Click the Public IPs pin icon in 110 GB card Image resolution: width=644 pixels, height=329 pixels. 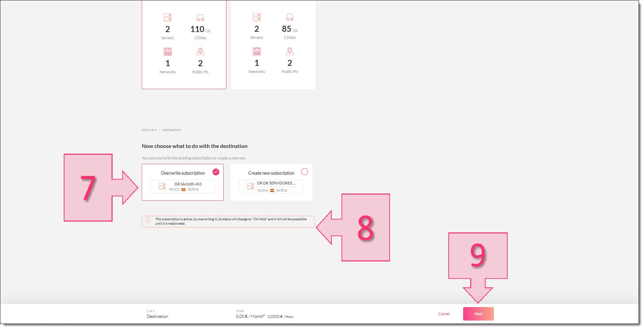200,51
